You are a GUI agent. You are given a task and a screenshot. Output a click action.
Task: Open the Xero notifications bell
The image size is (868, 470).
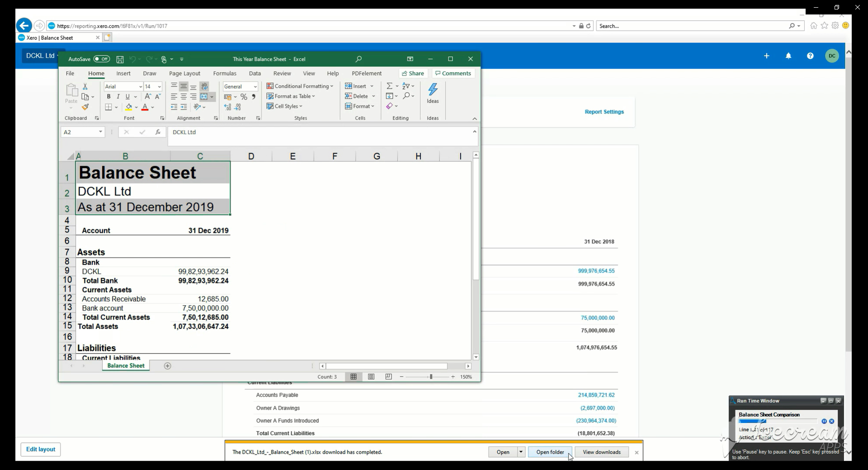coord(788,56)
